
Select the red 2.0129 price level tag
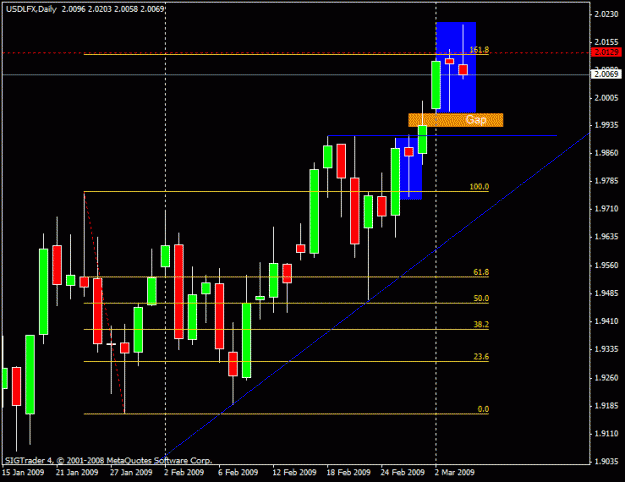coord(607,52)
